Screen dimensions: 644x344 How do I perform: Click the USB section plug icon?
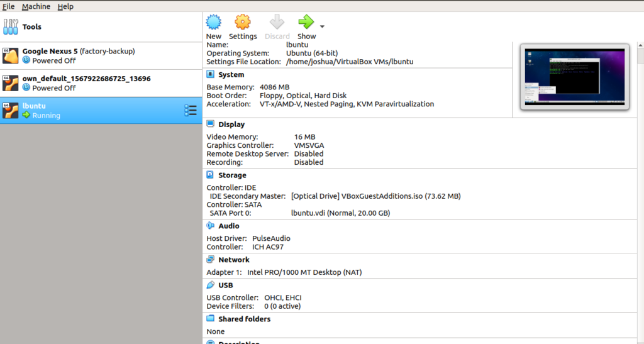coord(210,285)
